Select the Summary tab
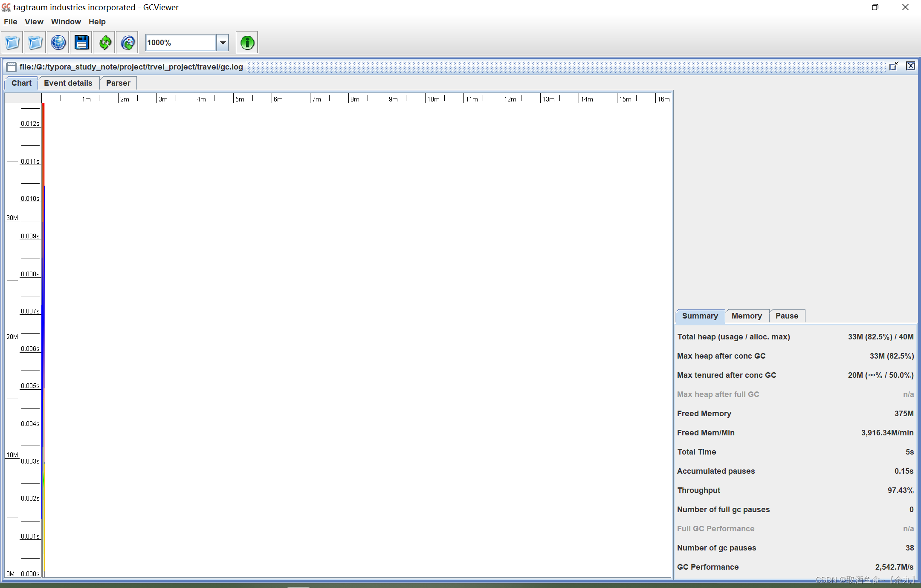This screenshot has width=921, height=588. pos(700,316)
